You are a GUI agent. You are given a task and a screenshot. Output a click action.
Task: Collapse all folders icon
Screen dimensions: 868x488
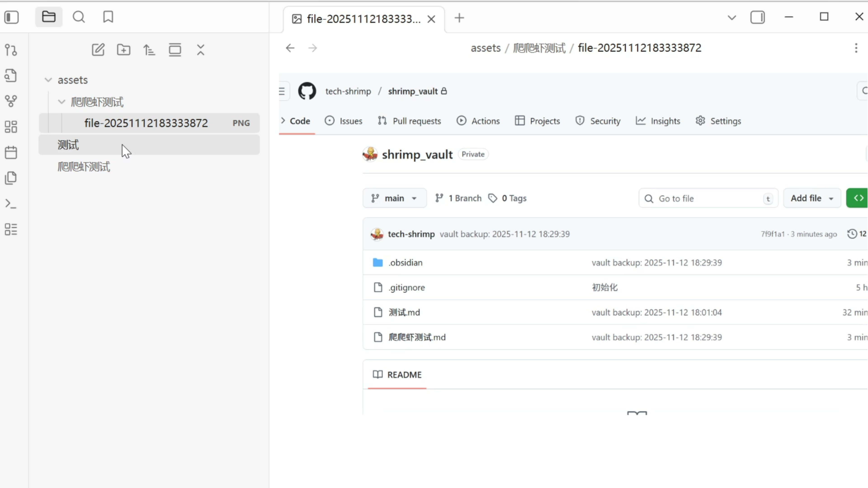pyautogui.click(x=201, y=50)
